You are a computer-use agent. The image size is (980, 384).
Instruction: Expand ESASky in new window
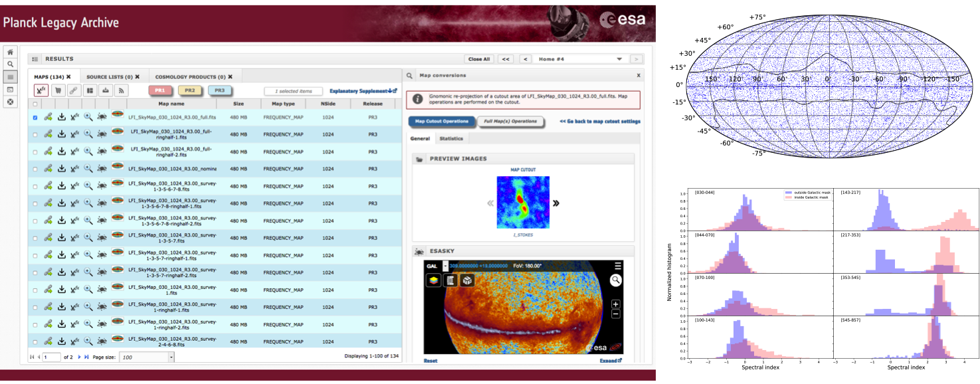[x=611, y=361]
